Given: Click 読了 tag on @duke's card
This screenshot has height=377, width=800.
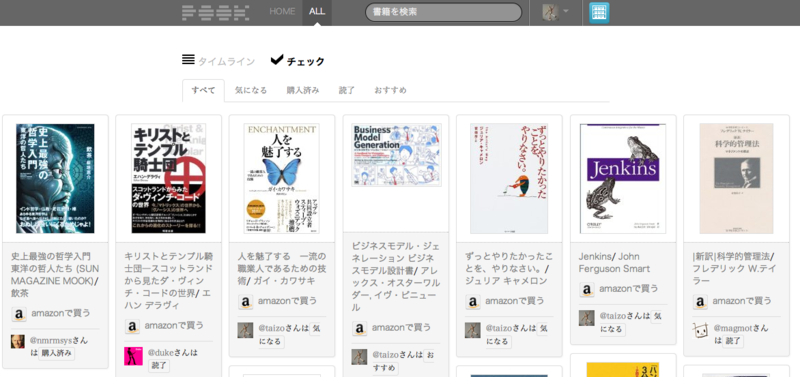Looking at the screenshot, I should coord(159,365).
